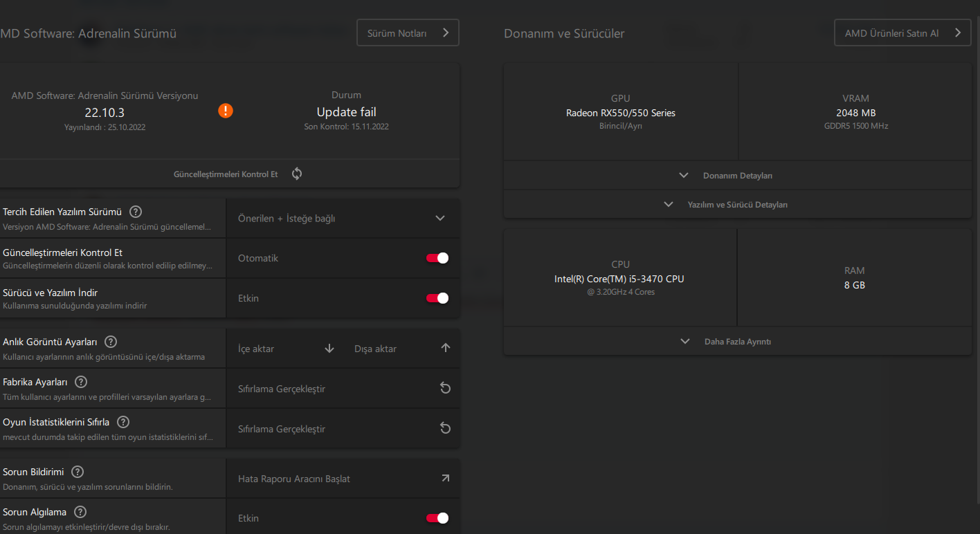Disable the Sürücü ve Yazılım İndir switch
This screenshot has height=534, width=980.
pyautogui.click(x=437, y=298)
